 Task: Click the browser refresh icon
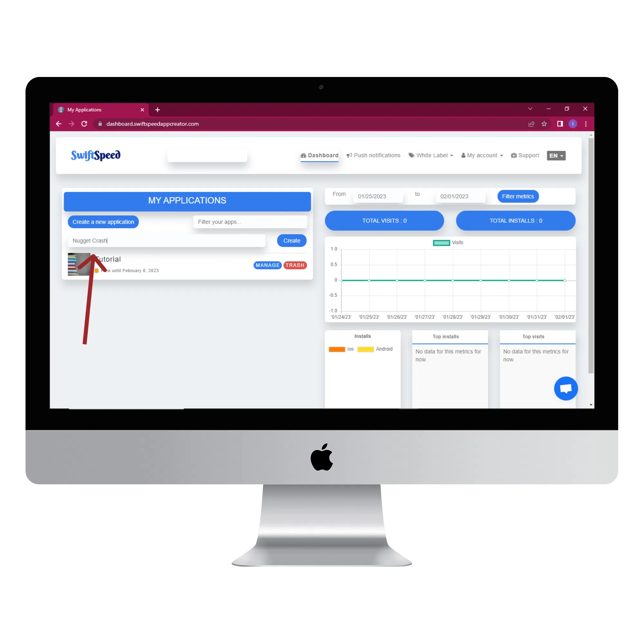pos(89,124)
